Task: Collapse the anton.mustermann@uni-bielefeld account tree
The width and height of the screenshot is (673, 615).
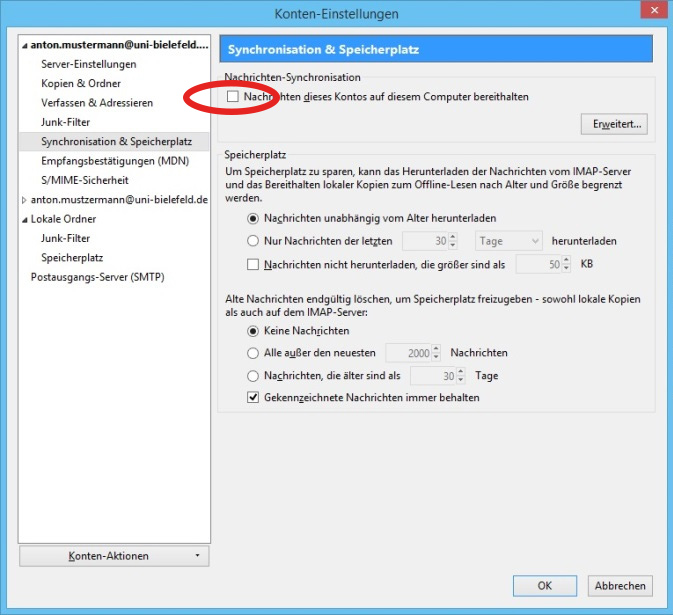Action: click(24, 45)
